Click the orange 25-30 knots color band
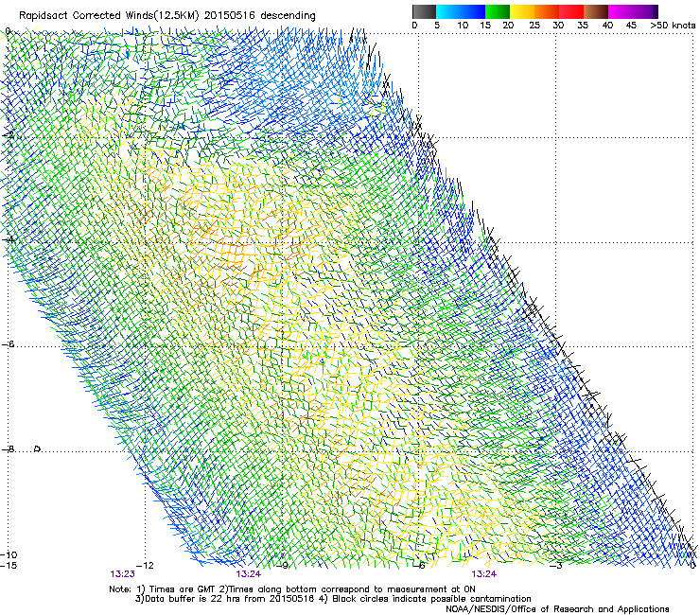This screenshot has width=700, height=615. click(x=547, y=11)
